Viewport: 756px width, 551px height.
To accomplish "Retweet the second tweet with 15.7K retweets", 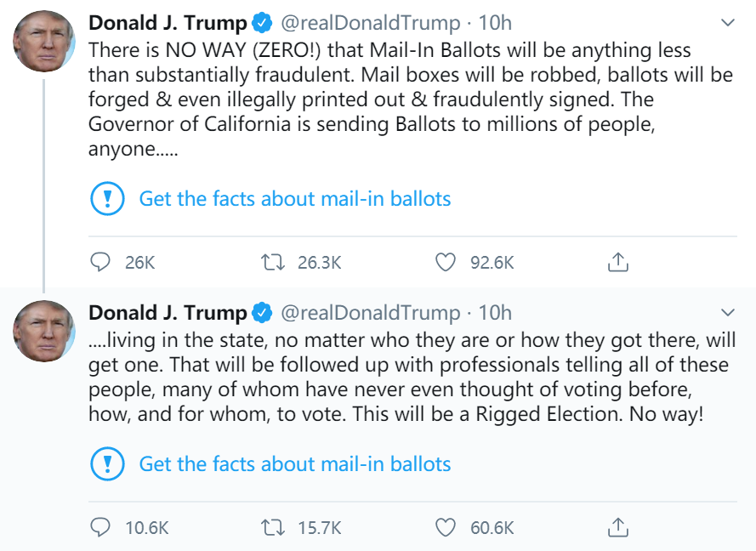I will (273, 527).
